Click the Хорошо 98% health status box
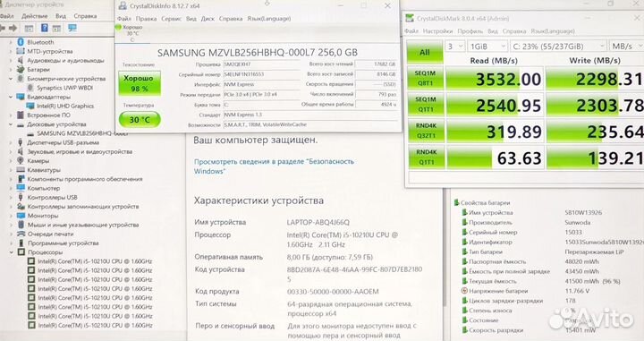644x341 pixels. pos(140,83)
